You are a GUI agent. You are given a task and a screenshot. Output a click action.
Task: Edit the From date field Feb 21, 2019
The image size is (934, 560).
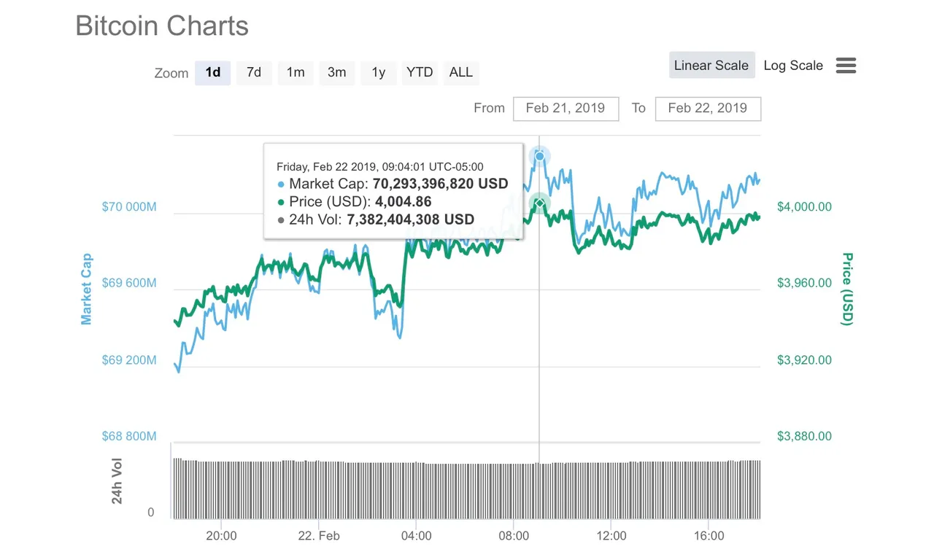point(566,108)
